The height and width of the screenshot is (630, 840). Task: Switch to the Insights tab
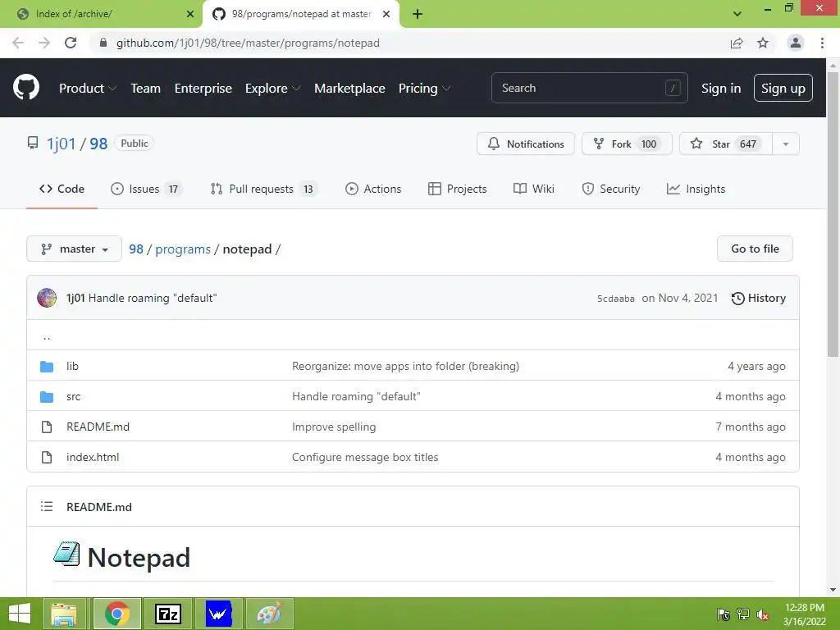coord(696,189)
